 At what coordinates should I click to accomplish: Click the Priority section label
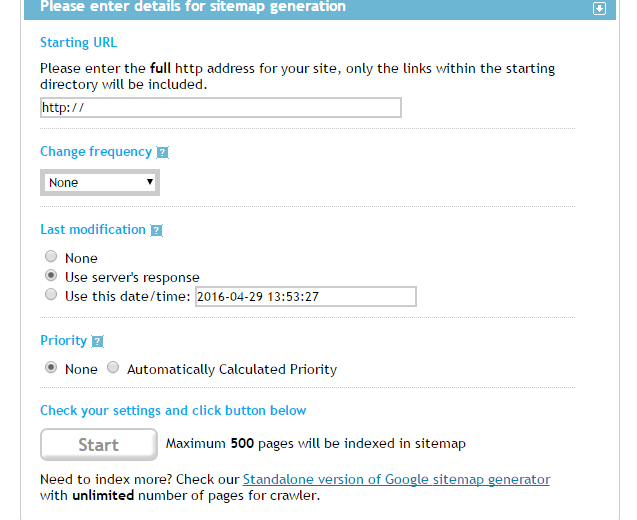pyautogui.click(x=63, y=340)
